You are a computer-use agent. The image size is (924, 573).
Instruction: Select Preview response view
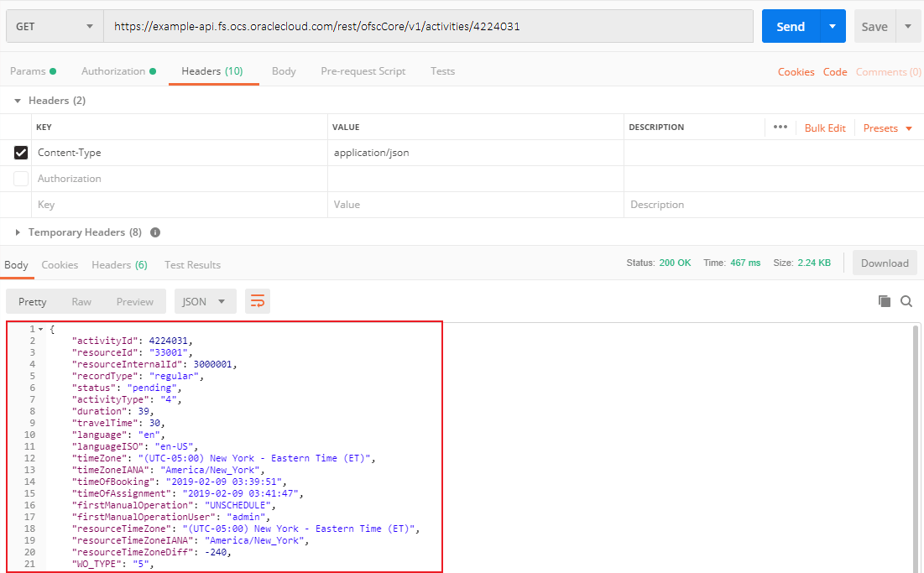pos(135,301)
